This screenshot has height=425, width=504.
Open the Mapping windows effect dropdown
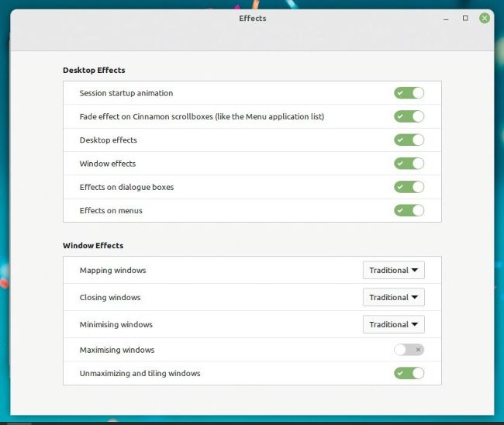click(x=393, y=271)
